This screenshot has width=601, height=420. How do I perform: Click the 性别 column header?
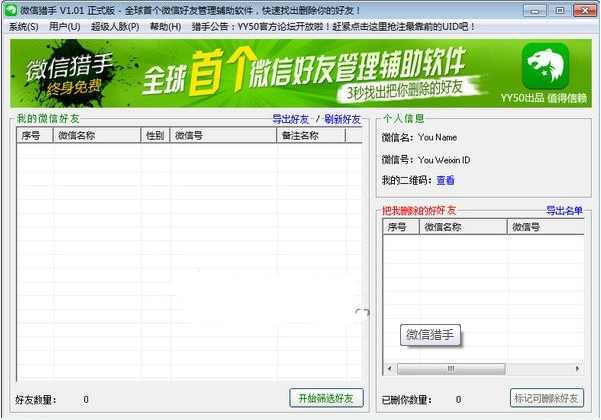155,136
